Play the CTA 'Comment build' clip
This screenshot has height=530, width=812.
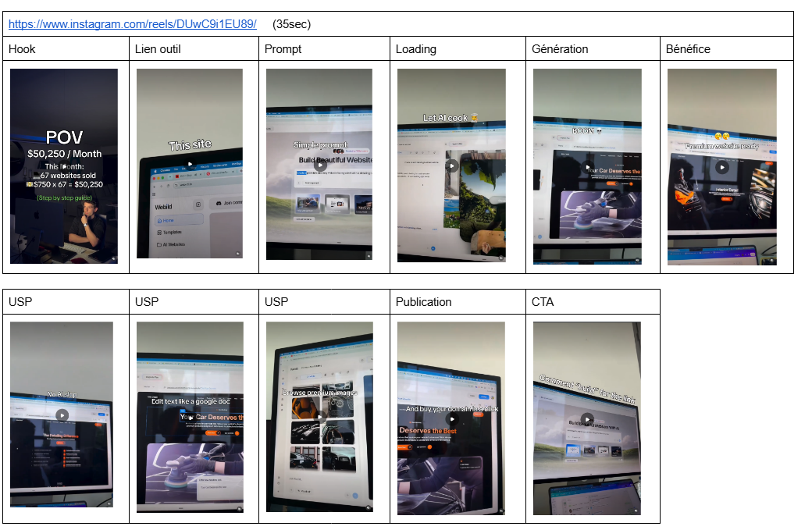586,418
